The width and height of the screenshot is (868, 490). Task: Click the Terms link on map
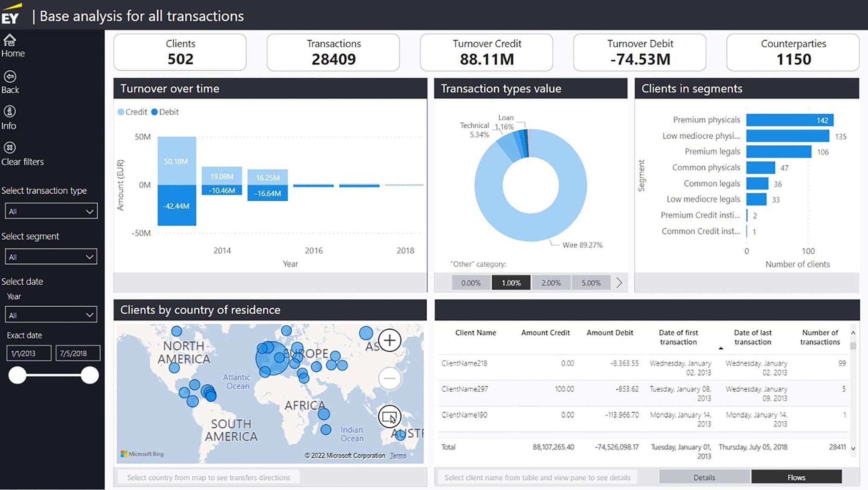pos(398,456)
